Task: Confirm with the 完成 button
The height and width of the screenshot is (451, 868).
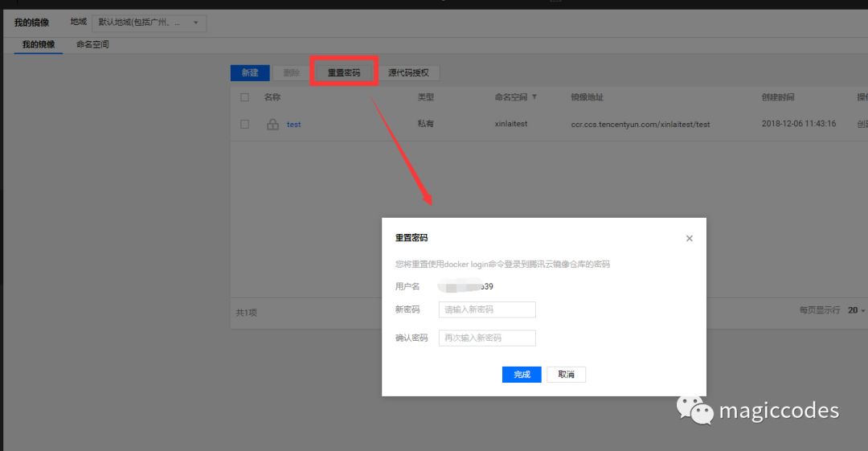Action: (522, 375)
